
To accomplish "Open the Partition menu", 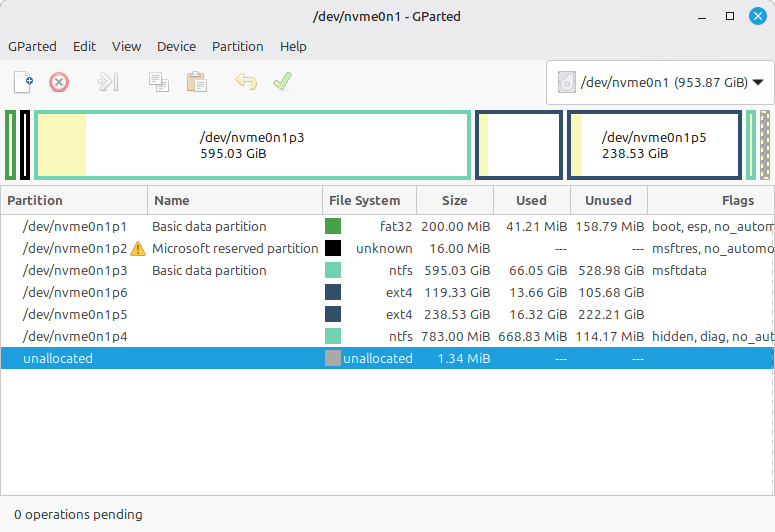I will click(x=237, y=46).
